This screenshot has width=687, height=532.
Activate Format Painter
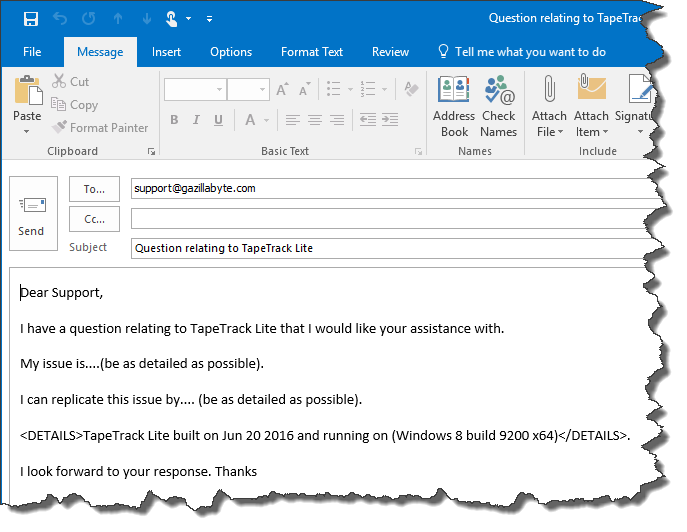point(100,128)
